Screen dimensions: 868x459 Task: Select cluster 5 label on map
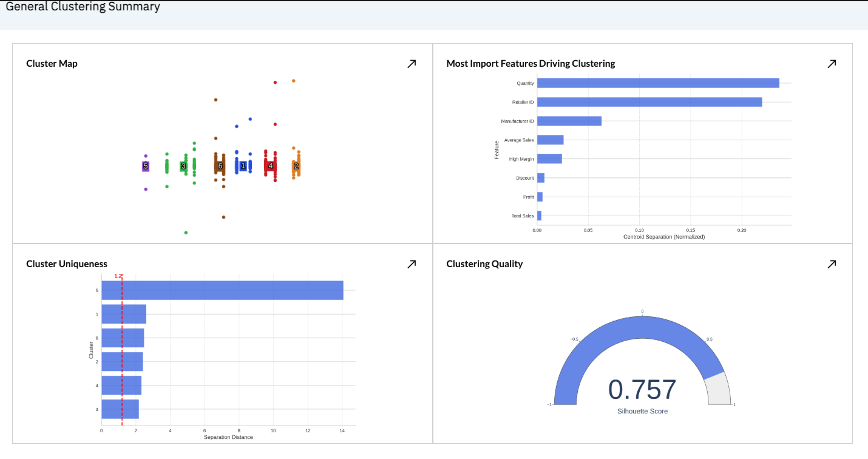[146, 166]
